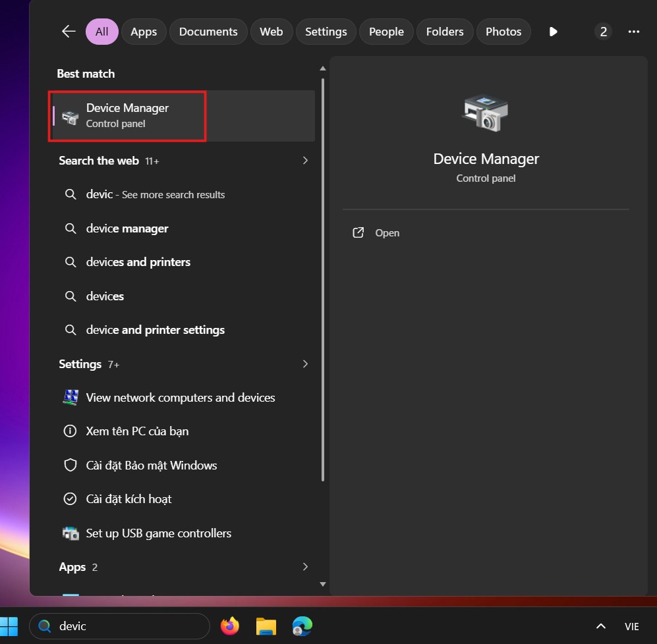657x644 pixels.
Task: Open File Explorer from the taskbar
Action: tap(266, 626)
